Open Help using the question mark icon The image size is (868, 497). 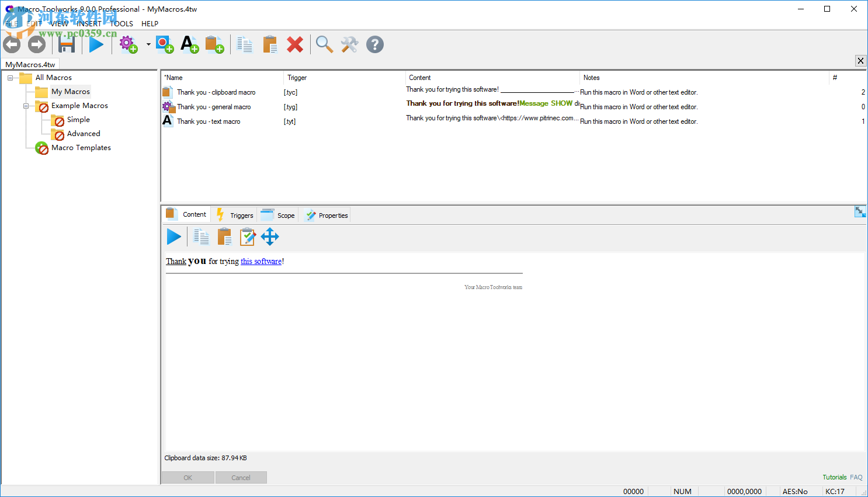coord(374,44)
